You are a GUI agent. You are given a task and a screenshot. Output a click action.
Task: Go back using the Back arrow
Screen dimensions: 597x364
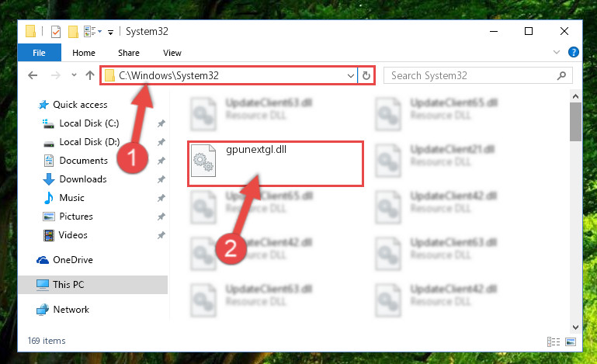pyautogui.click(x=33, y=75)
